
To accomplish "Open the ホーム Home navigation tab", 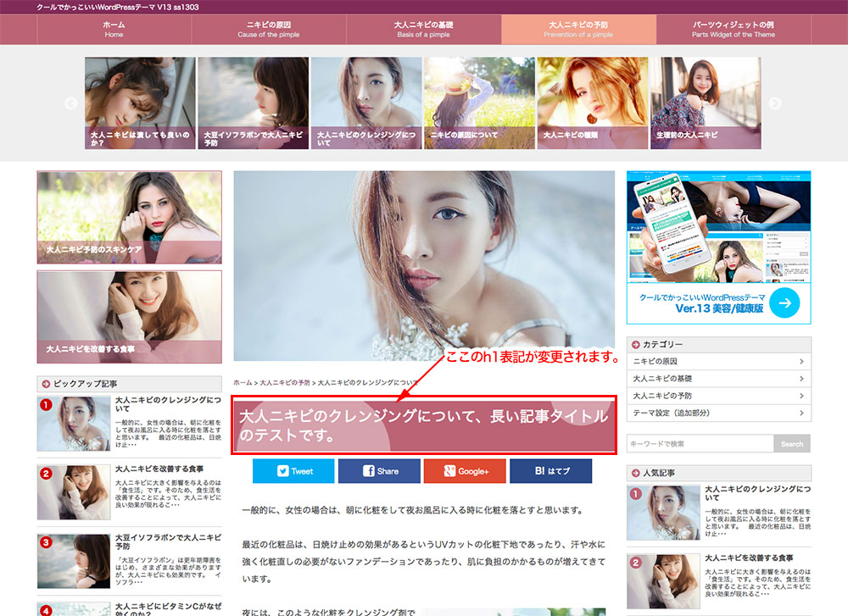I will (114, 29).
